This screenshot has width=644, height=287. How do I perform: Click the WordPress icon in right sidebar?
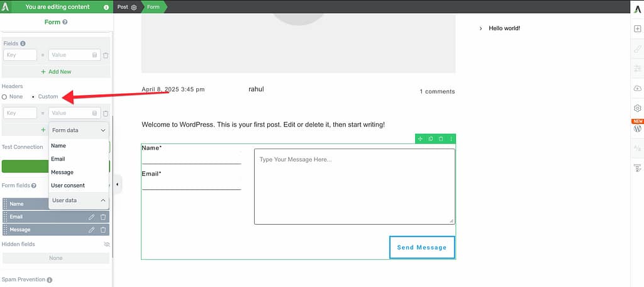click(x=637, y=128)
